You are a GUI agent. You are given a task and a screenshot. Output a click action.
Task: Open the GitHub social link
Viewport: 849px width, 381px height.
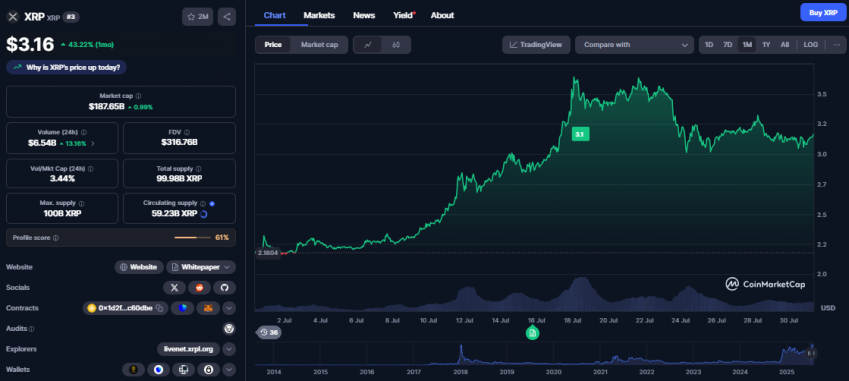224,288
